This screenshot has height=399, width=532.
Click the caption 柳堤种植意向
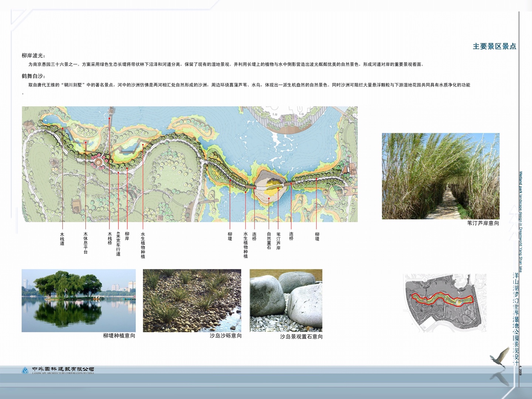(x=119, y=335)
